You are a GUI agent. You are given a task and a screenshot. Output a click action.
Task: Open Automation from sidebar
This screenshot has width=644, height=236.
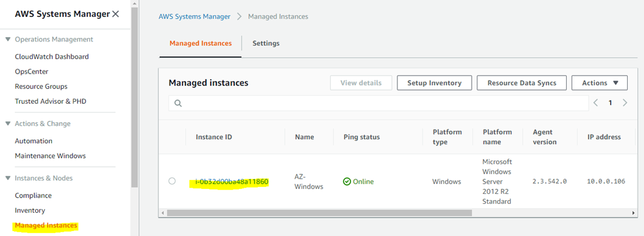point(34,140)
